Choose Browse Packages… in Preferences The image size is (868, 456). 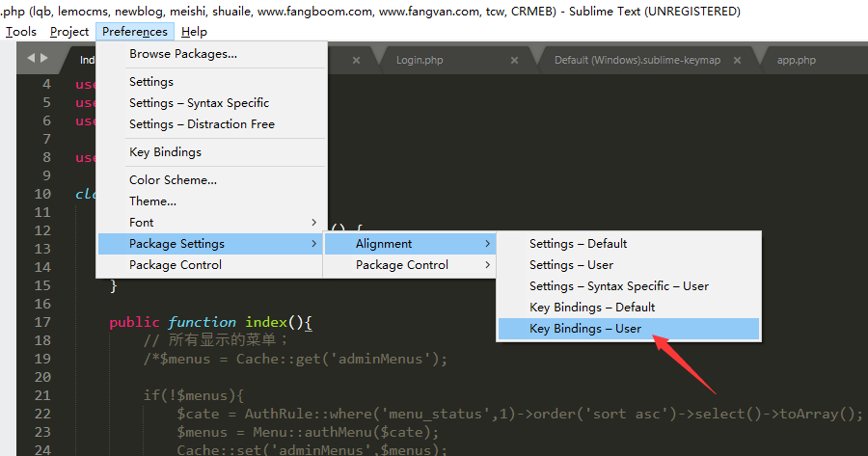coord(212,54)
